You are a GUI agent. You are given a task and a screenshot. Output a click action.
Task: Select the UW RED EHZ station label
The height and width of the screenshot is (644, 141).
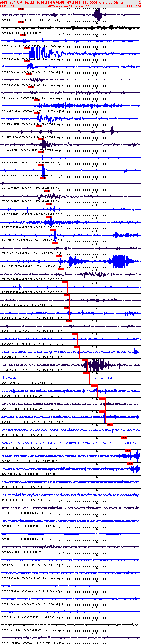32,319
